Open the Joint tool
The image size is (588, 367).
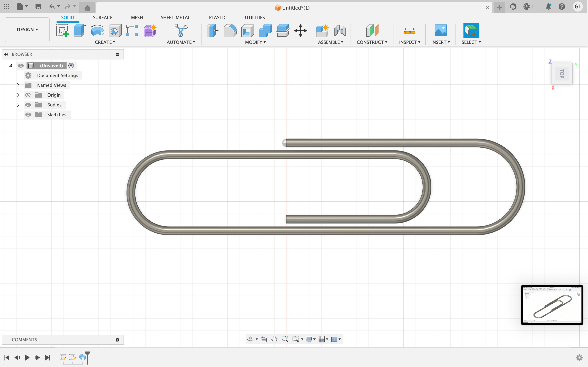(340, 31)
